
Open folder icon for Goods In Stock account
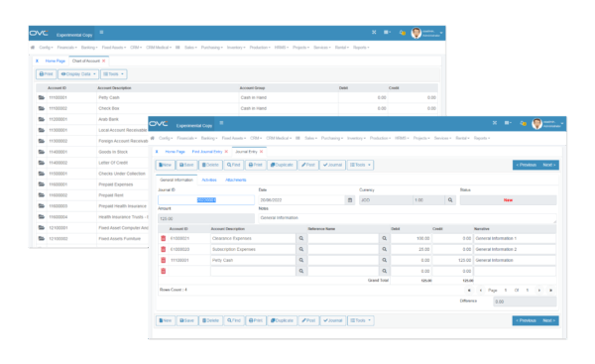coord(42,152)
